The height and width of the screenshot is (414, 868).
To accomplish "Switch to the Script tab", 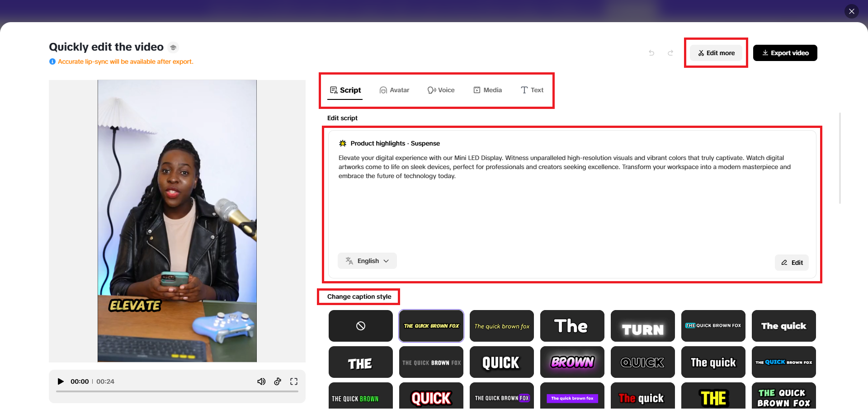I will click(345, 90).
